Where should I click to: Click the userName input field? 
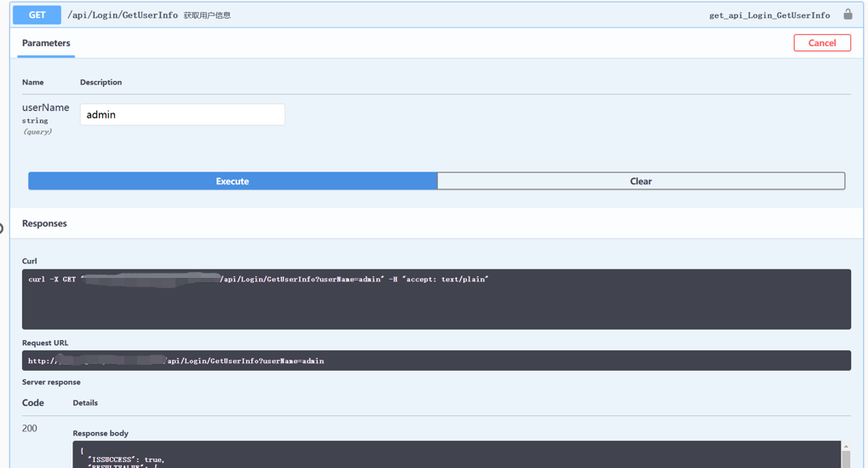coord(182,114)
